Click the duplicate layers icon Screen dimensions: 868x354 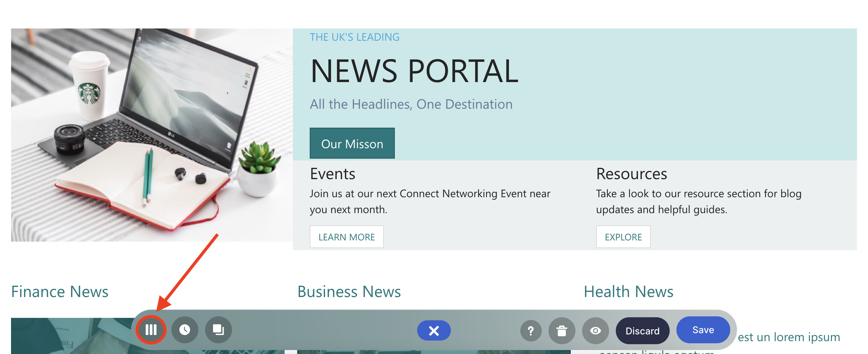(x=218, y=330)
